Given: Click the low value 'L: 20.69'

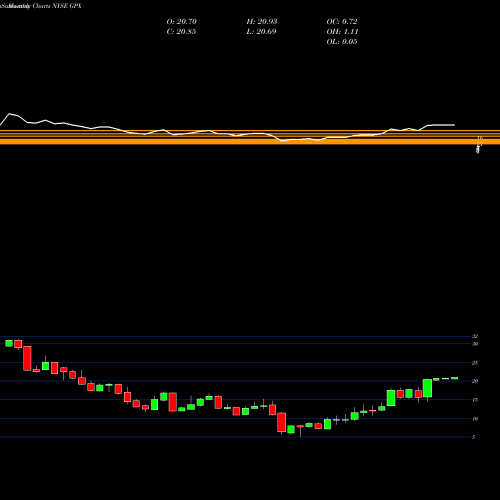Looking at the screenshot, I should pyautogui.click(x=261, y=32).
